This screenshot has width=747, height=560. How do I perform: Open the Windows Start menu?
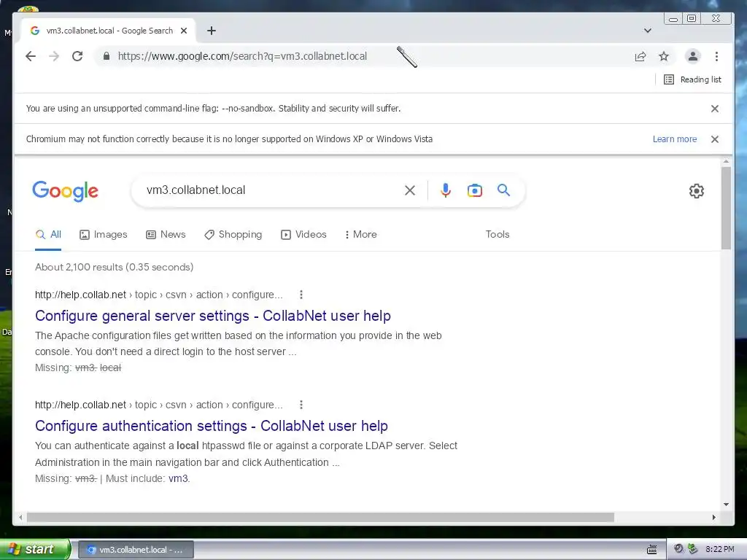point(34,549)
